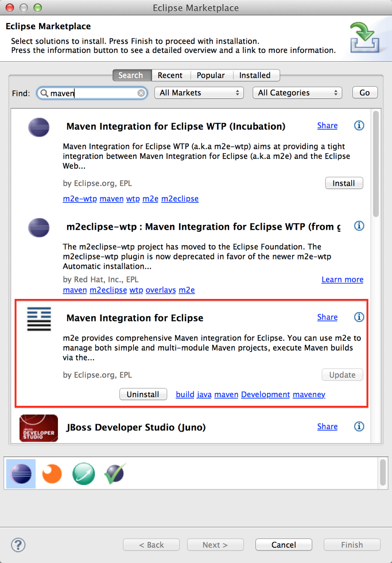392x563 pixels.
Task: Click the 'by Red Hat, Inc., EPL' text
Action: point(100,279)
